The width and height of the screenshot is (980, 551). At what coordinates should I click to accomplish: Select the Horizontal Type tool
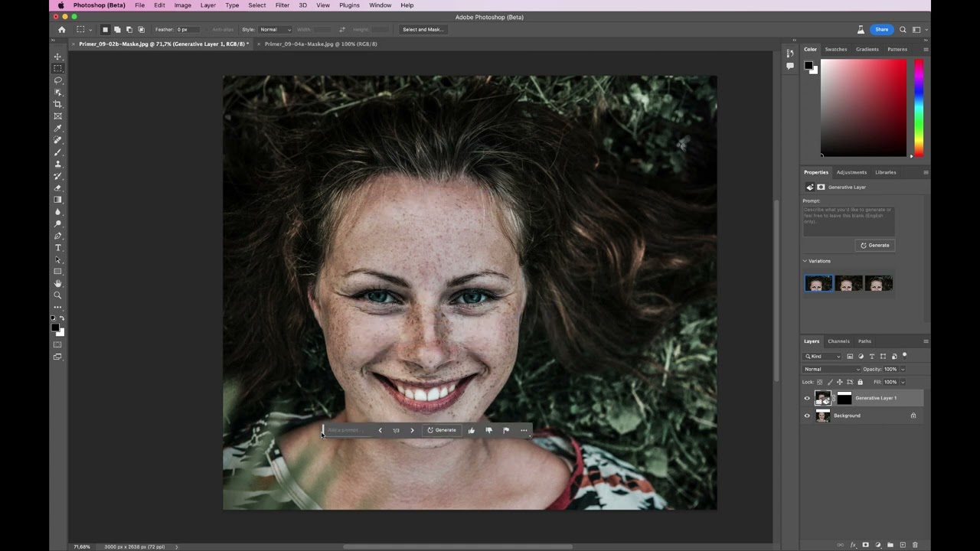click(x=57, y=248)
